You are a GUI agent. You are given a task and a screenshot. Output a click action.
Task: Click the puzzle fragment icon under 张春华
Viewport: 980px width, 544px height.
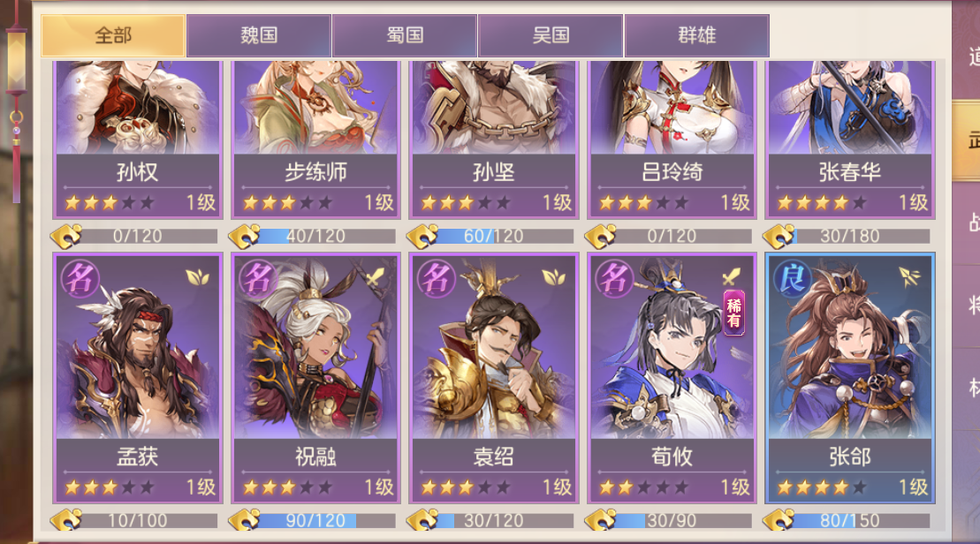click(779, 236)
